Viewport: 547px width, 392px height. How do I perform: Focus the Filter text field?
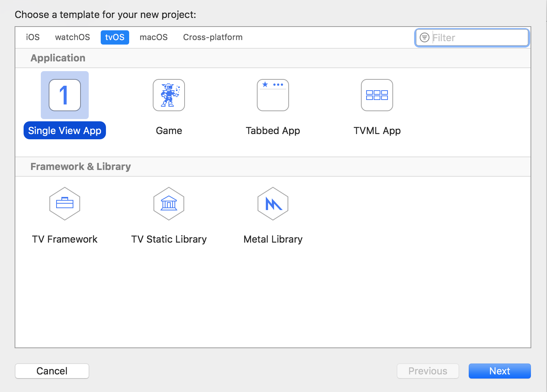472,37
